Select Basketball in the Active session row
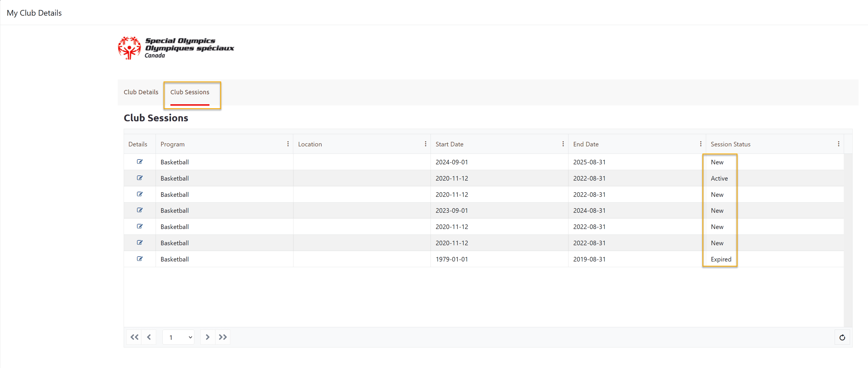 pos(175,178)
